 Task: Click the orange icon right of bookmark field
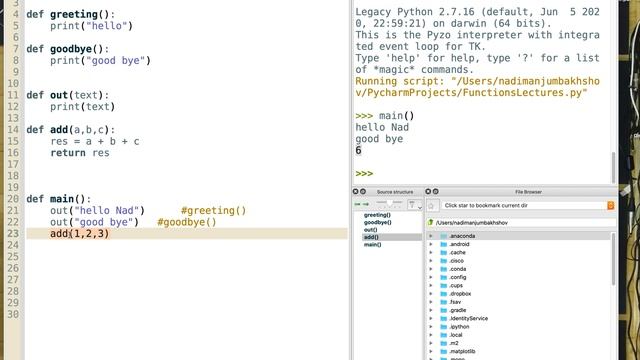(x=611, y=205)
